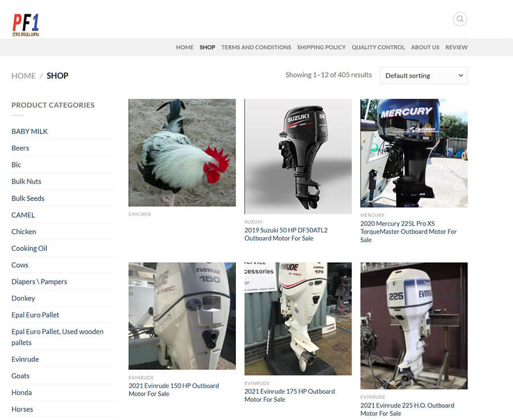Screen dimensions: 513x420
Task: Select the BABY MILK category
Action: 30,131
